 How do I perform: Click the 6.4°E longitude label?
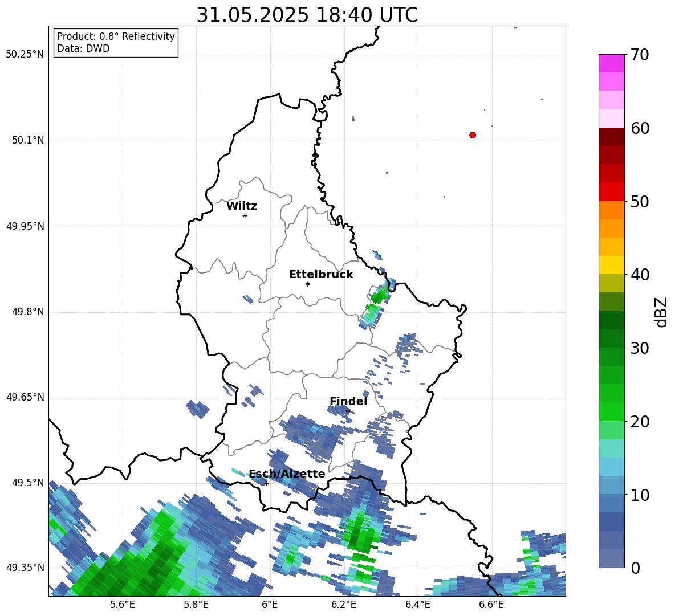[417, 605]
